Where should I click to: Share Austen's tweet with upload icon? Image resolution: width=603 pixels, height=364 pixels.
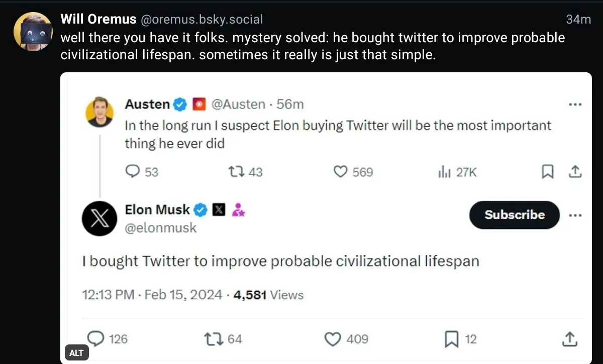pos(575,172)
